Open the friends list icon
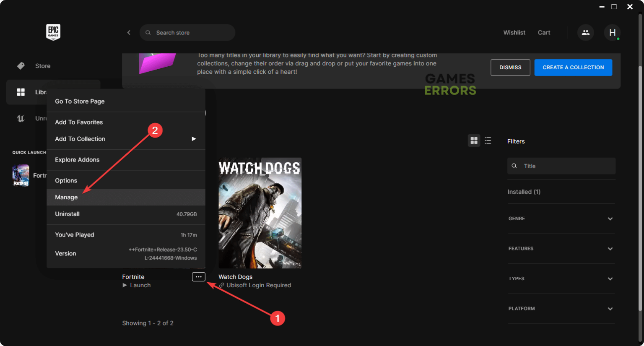 coord(585,32)
